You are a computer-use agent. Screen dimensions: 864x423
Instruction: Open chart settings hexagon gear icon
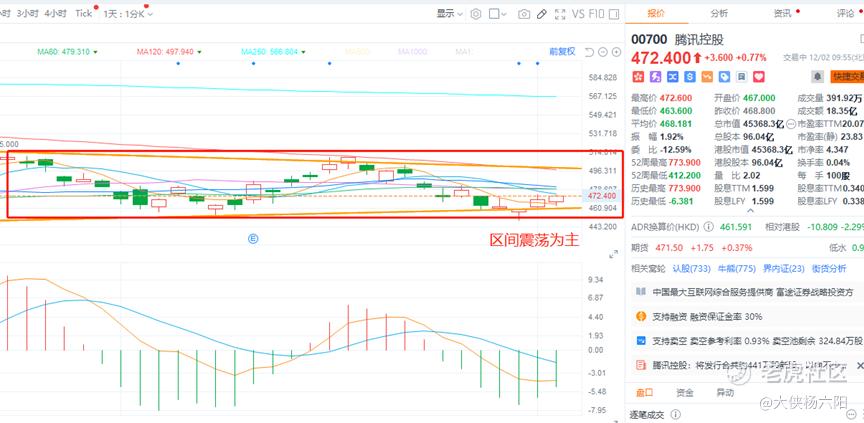(x=476, y=14)
